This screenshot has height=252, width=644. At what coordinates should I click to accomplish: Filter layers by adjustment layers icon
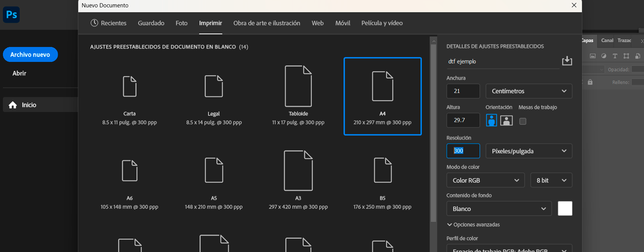[604, 56]
